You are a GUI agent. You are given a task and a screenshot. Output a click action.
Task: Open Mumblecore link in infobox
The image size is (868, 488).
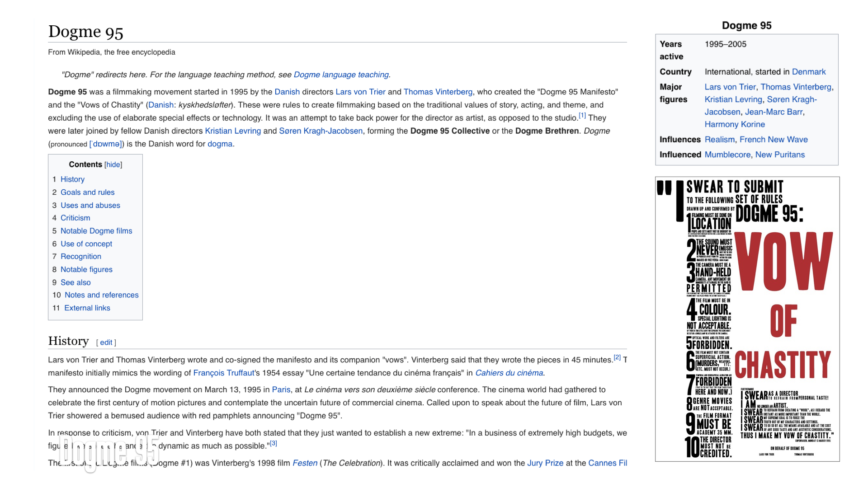(x=727, y=155)
